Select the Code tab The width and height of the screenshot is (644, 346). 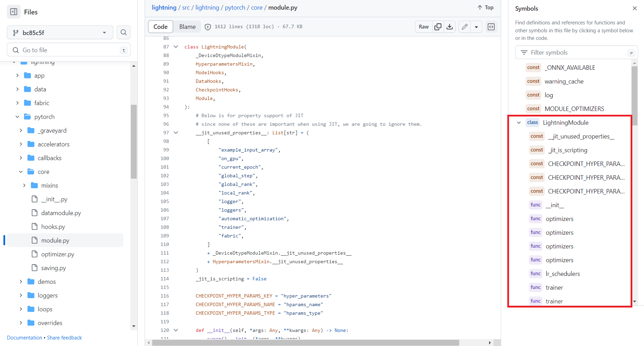click(160, 26)
